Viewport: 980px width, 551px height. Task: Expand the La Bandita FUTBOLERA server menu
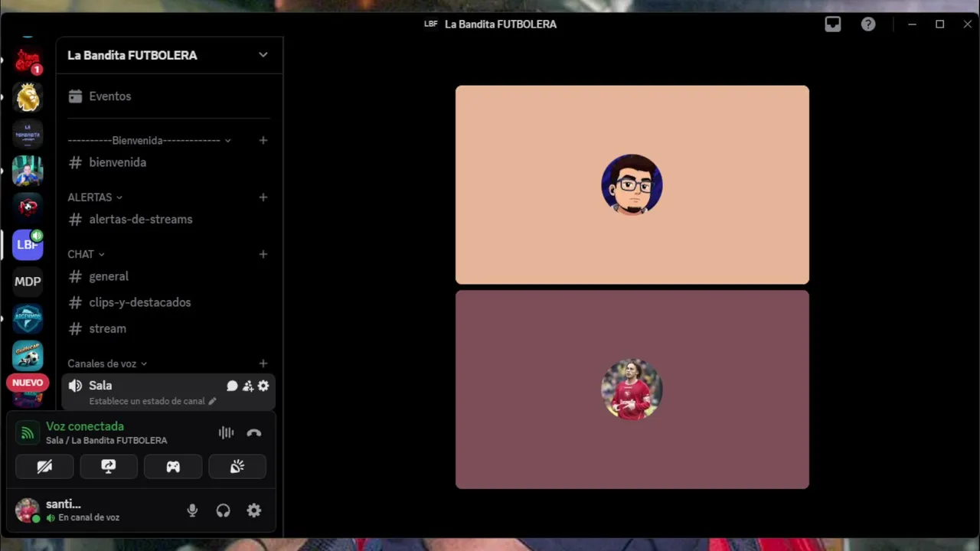click(x=263, y=55)
